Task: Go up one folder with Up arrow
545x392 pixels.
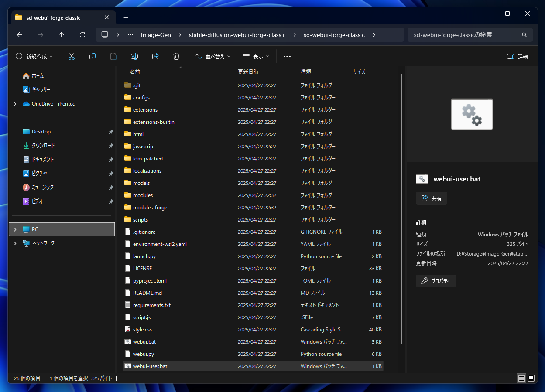Action: coord(62,35)
